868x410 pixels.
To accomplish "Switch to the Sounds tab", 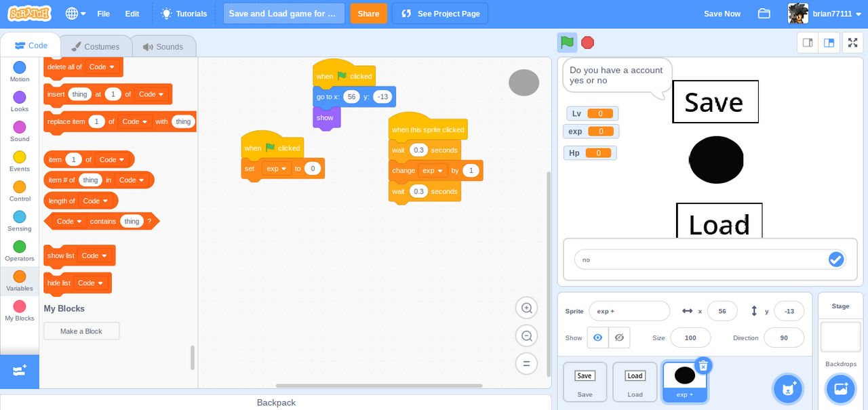I will (163, 47).
